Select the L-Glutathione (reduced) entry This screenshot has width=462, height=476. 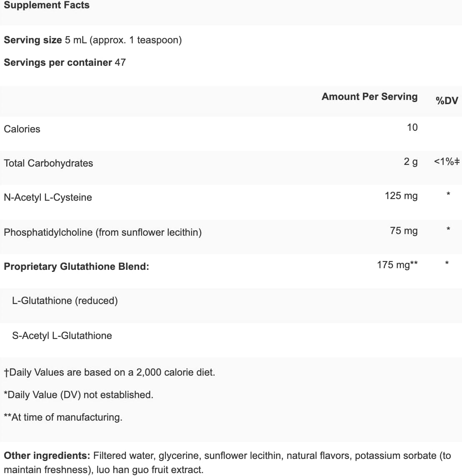coord(65,301)
